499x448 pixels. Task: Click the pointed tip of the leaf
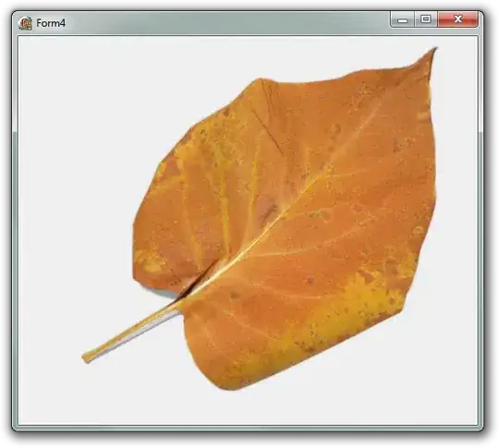coord(434,50)
